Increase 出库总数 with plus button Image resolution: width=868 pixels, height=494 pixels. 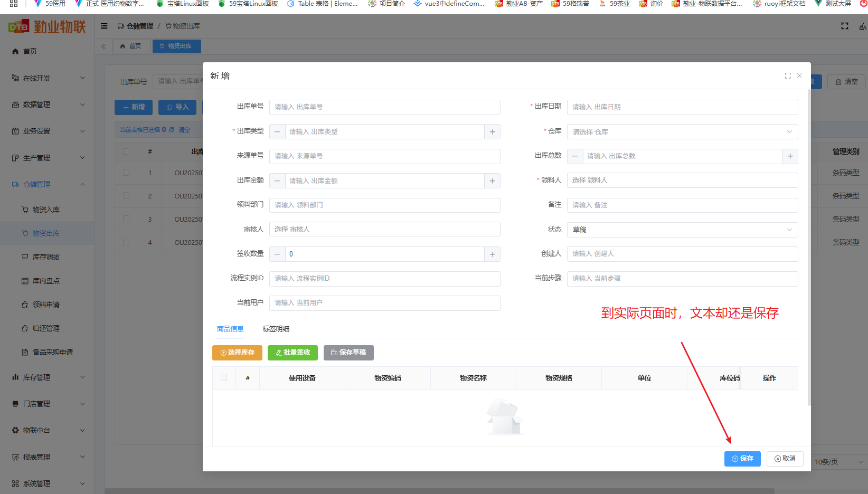pos(790,156)
